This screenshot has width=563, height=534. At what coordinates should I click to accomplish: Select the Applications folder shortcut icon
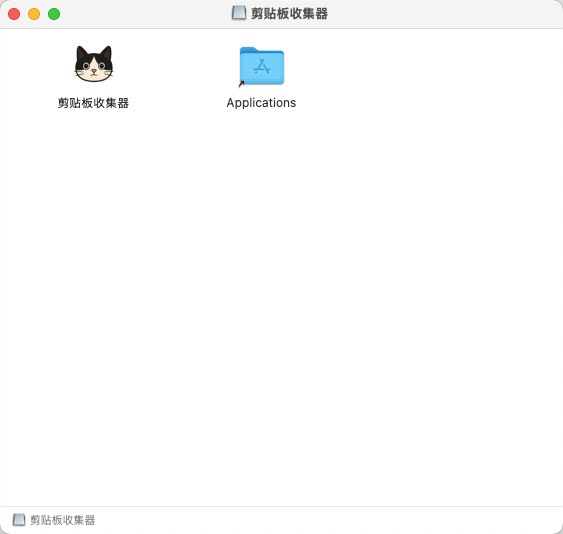(x=262, y=66)
